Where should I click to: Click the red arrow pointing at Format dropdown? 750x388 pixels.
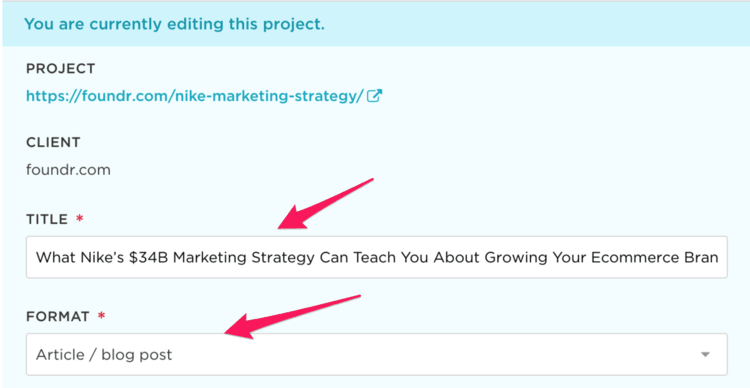[x=293, y=316]
